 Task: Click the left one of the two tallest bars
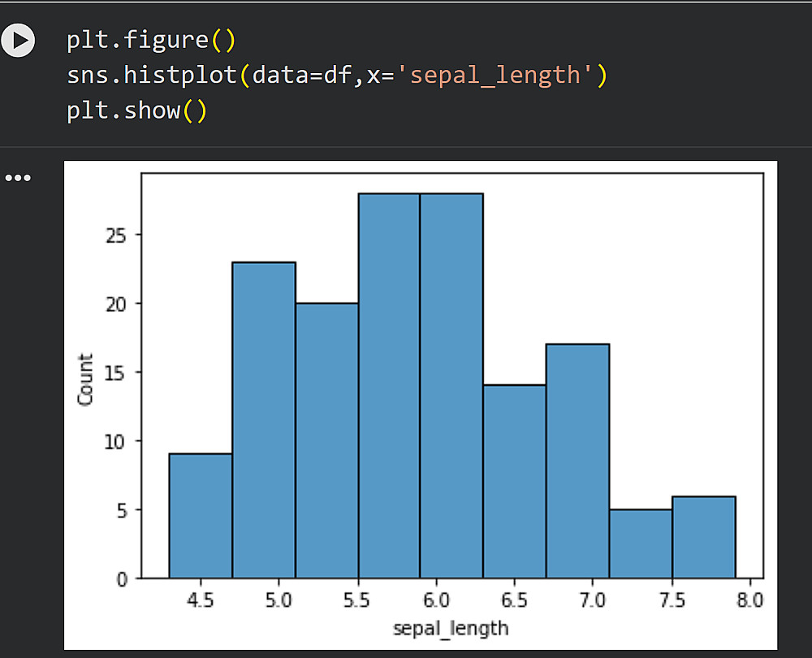[390, 386]
